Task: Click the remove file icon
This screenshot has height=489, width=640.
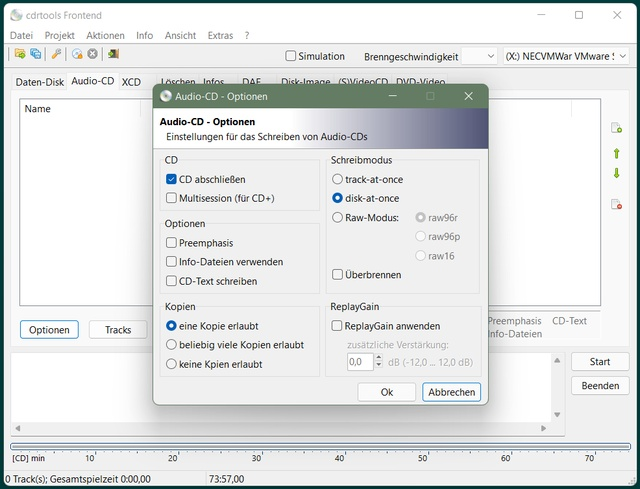Action: pos(616,204)
